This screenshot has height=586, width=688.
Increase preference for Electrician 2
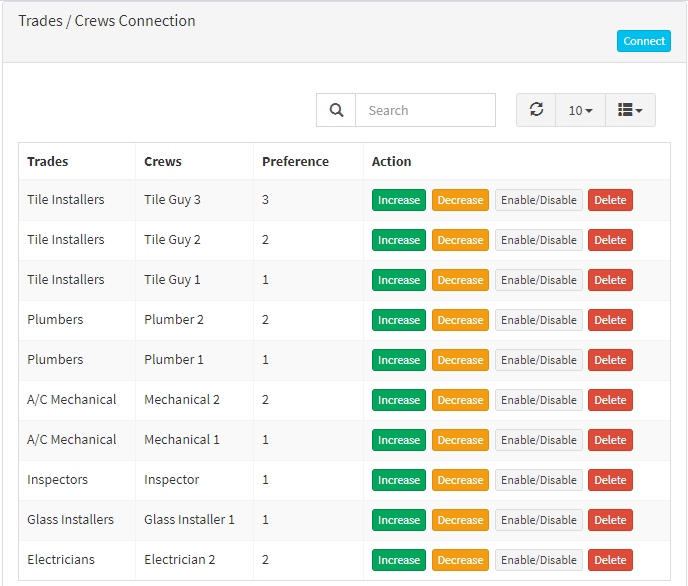(x=399, y=560)
